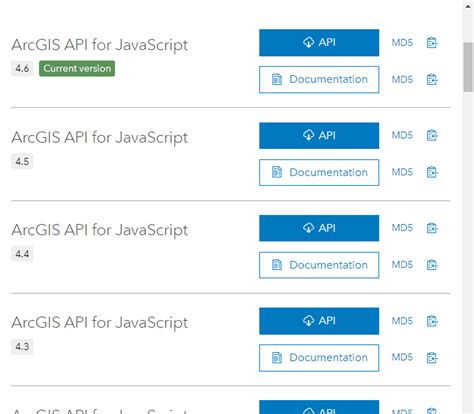This screenshot has height=414, width=474.
Task: Click the green Current version badge
Action: [77, 68]
